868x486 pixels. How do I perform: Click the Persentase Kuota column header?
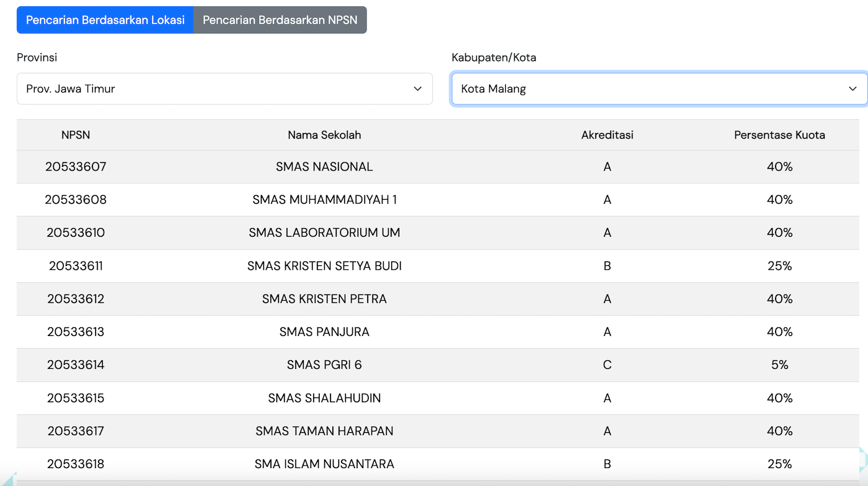click(x=779, y=135)
